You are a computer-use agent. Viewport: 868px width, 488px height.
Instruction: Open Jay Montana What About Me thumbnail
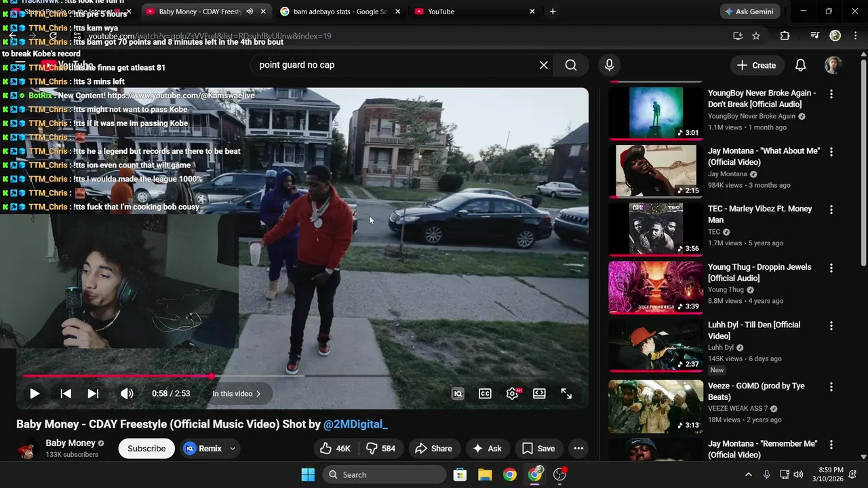click(x=656, y=171)
